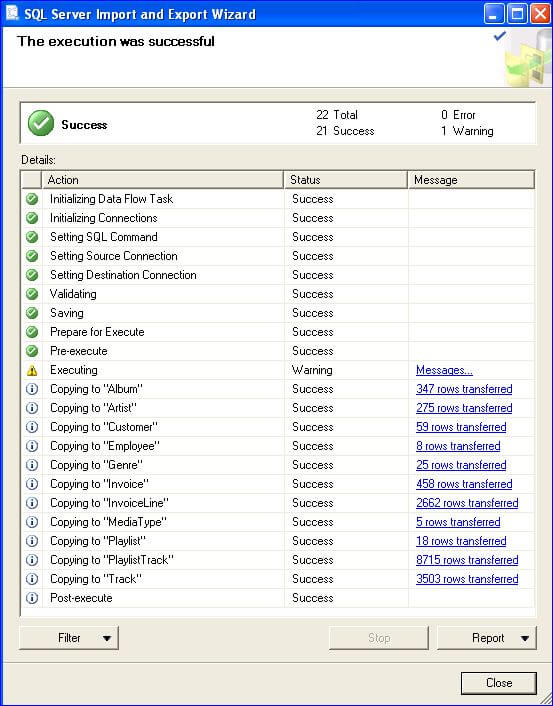Click the Message column header
The width and height of the screenshot is (553, 706).
[x=471, y=180]
